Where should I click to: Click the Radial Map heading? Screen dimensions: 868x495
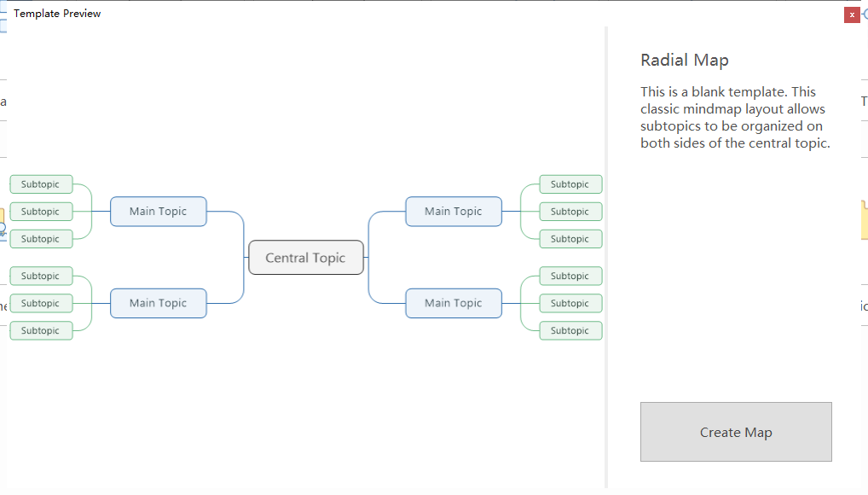684,61
